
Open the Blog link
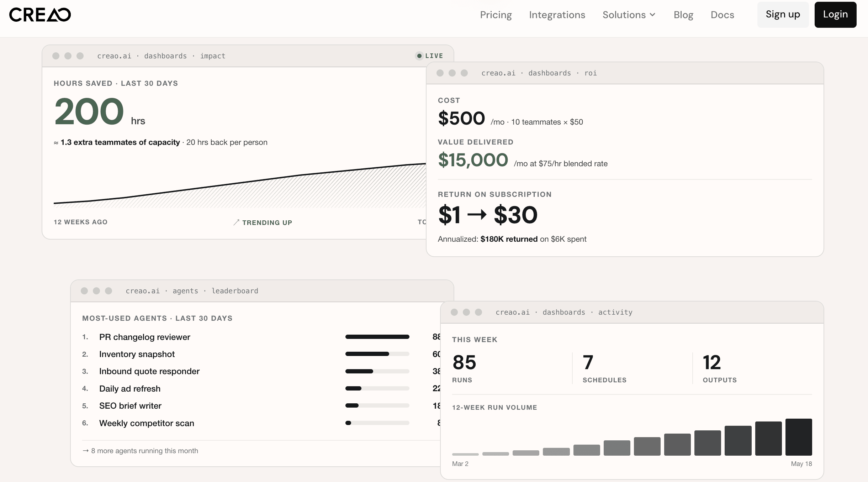683,15
